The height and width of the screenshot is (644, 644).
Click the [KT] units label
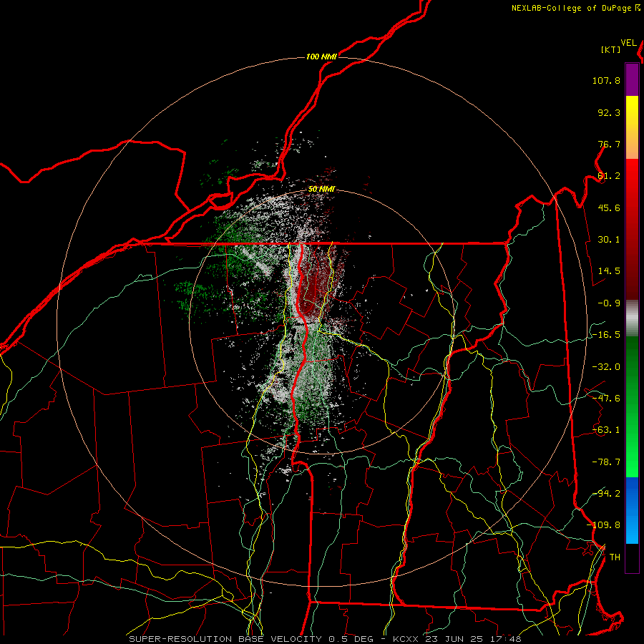tap(611, 49)
